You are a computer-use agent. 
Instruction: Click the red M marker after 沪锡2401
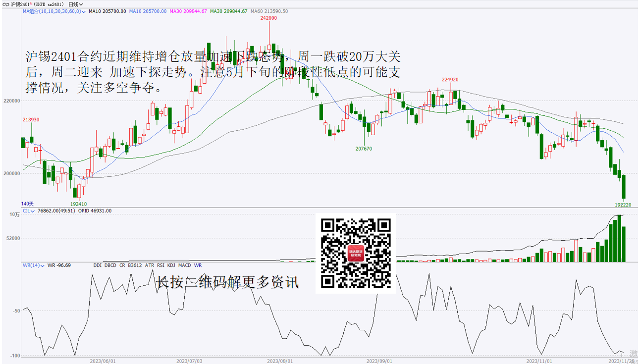31,3
